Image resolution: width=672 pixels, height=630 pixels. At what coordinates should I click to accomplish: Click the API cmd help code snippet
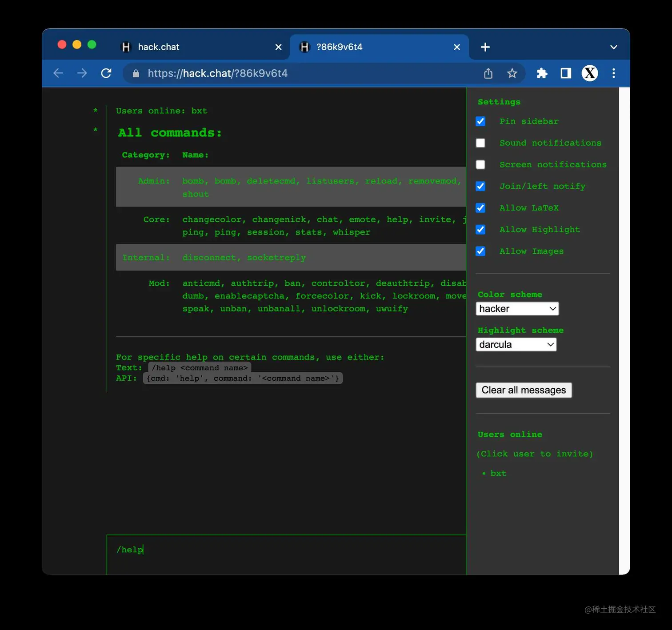(x=243, y=379)
